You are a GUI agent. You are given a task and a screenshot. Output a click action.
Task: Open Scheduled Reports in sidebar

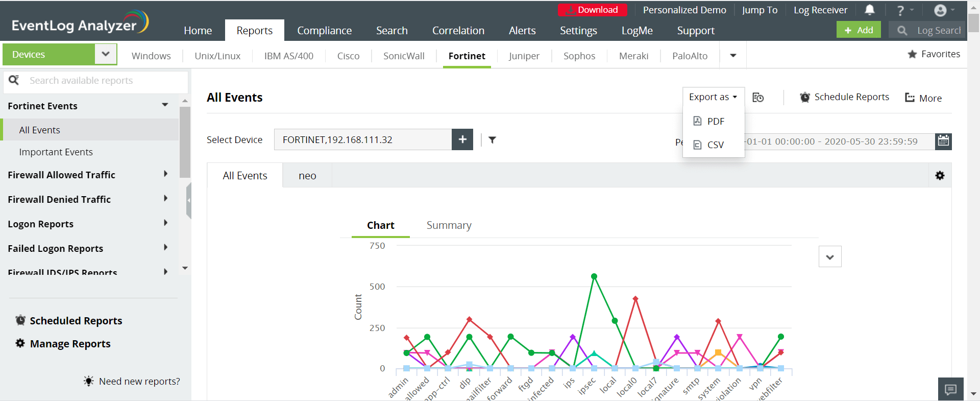coord(69,320)
